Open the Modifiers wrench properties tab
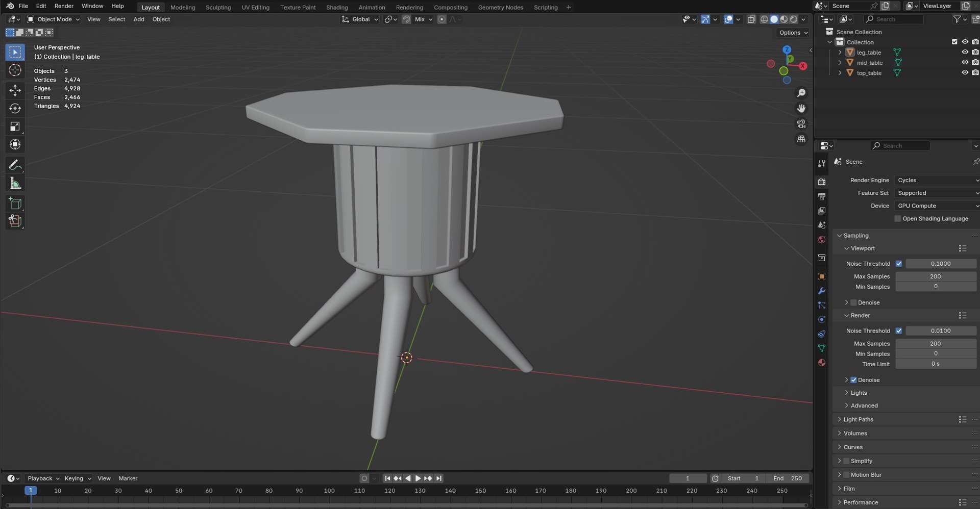The width and height of the screenshot is (980, 509). coord(822,291)
